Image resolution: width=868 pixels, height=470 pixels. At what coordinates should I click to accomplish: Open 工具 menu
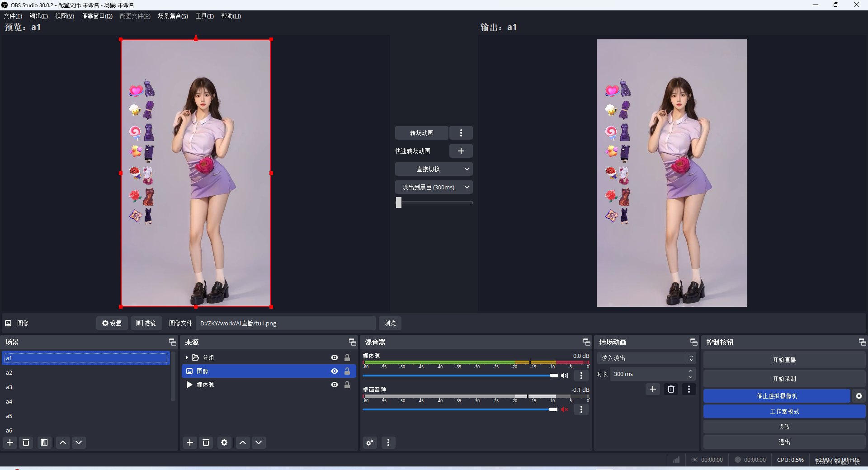point(204,16)
